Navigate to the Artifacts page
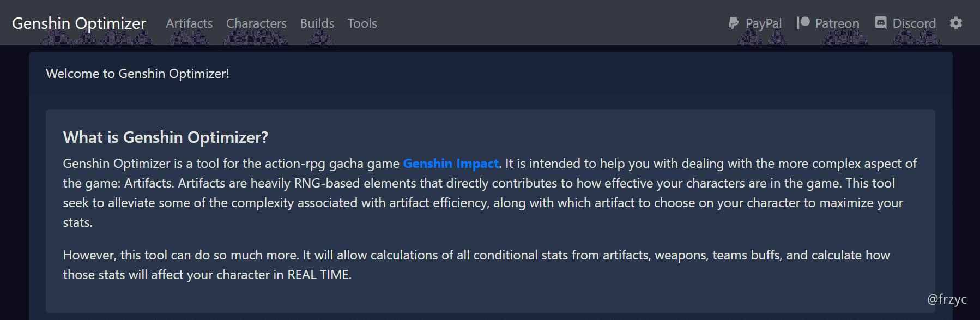The height and width of the screenshot is (320, 980). 189,23
